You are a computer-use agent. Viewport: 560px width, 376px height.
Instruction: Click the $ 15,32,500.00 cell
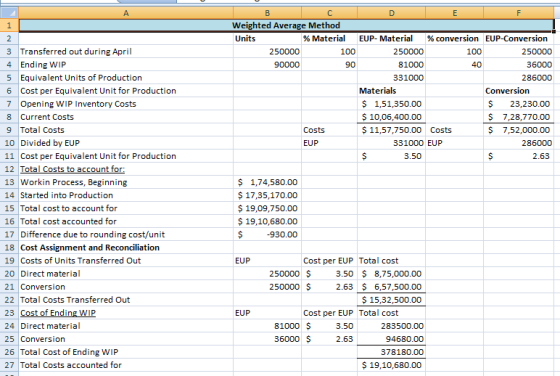click(x=392, y=300)
